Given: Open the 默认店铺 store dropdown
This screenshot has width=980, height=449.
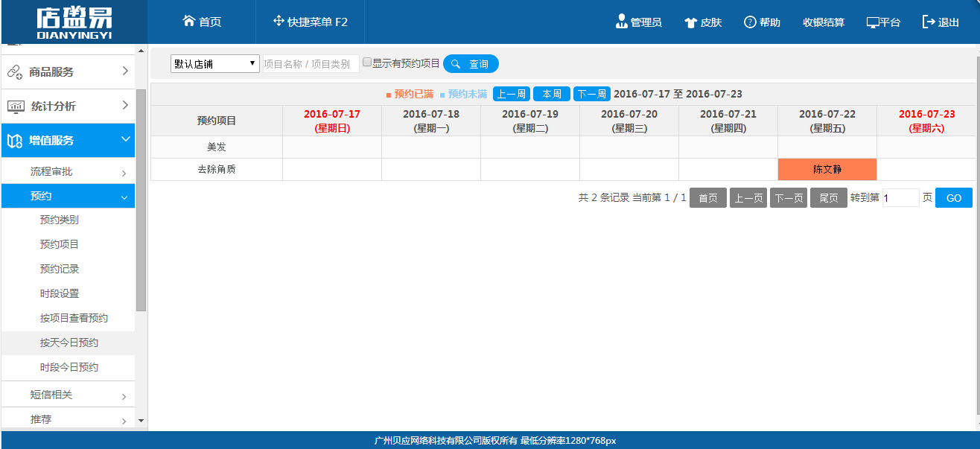Looking at the screenshot, I should point(214,64).
